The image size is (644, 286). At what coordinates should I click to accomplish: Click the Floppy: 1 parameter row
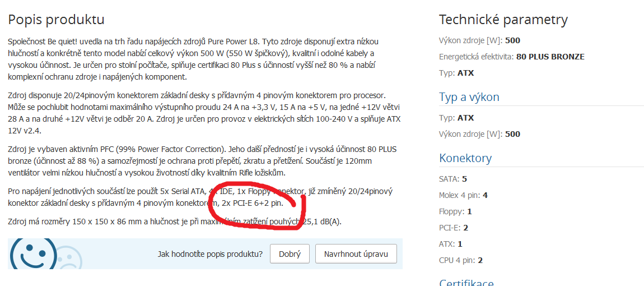(x=455, y=211)
